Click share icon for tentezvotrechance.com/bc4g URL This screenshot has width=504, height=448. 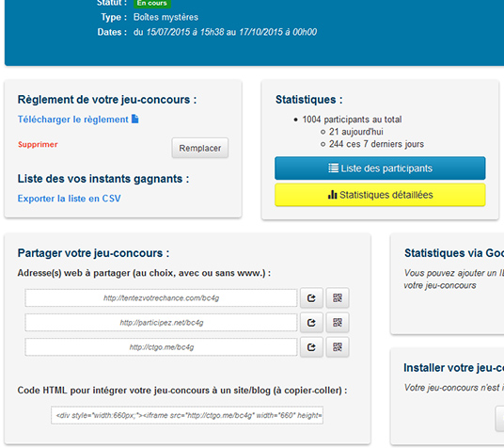(x=311, y=298)
